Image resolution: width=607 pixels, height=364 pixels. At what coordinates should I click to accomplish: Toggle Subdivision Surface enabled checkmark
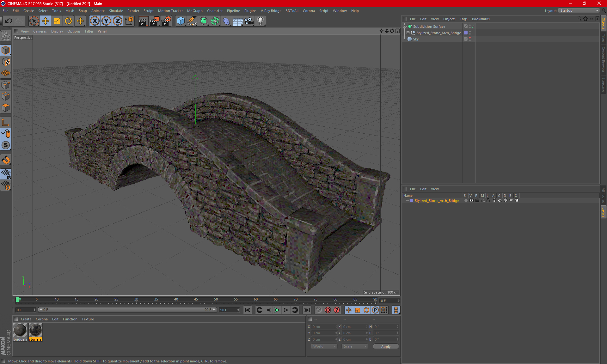point(473,27)
